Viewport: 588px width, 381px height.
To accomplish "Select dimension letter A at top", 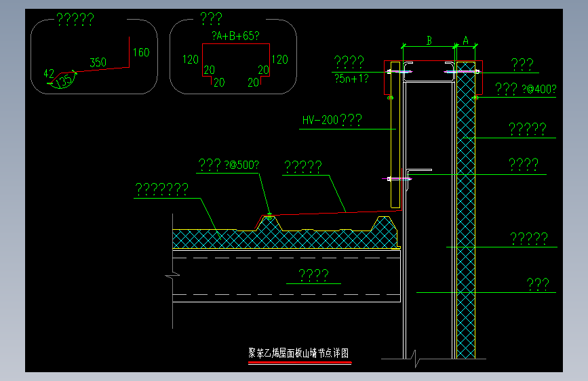I will pos(465,41).
